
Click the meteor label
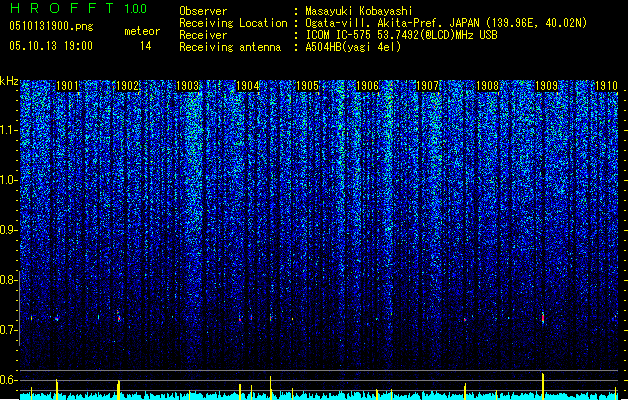click(142, 31)
